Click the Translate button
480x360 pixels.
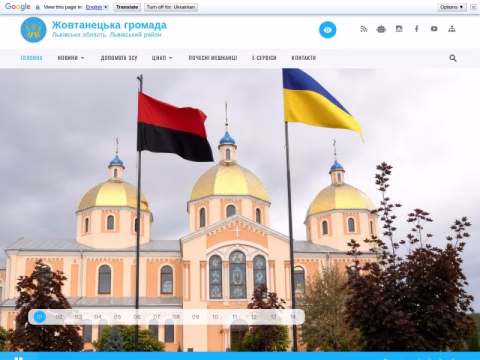[x=127, y=7]
